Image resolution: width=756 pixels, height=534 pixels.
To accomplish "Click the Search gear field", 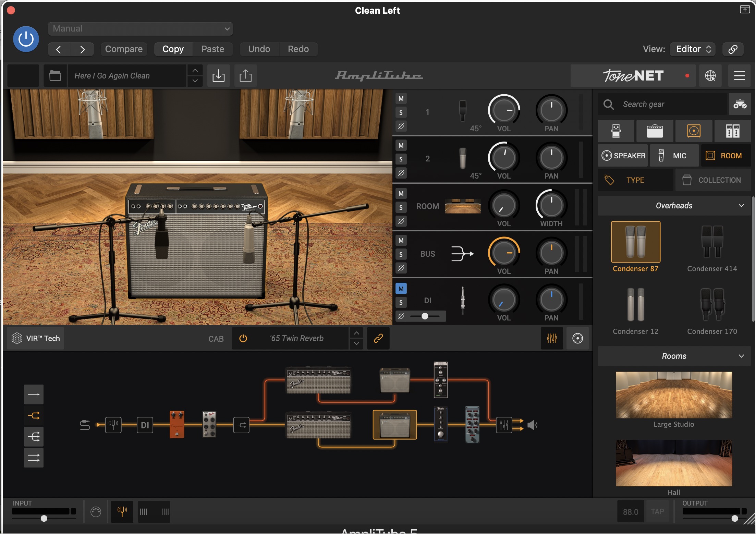I will (x=662, y=104).
